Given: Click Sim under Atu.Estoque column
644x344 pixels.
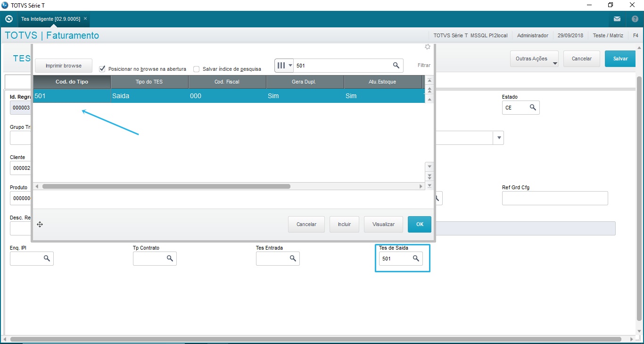Looking at the screenshot, I should (x=383, y=96).
